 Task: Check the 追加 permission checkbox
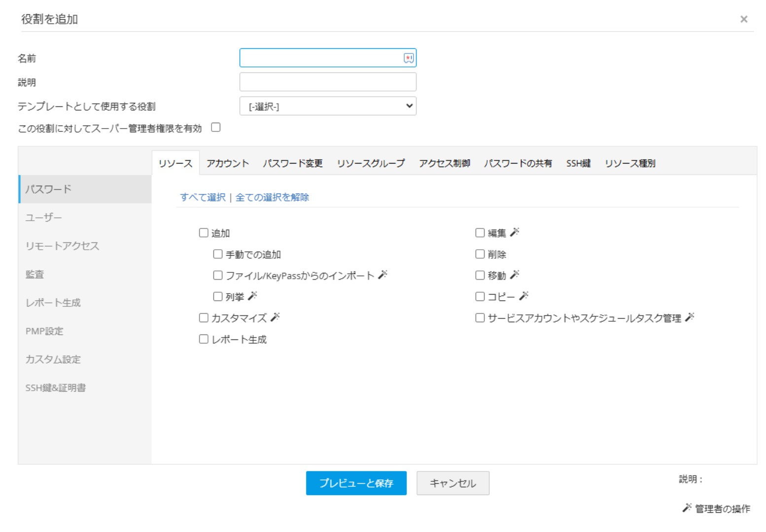point(204,233)
